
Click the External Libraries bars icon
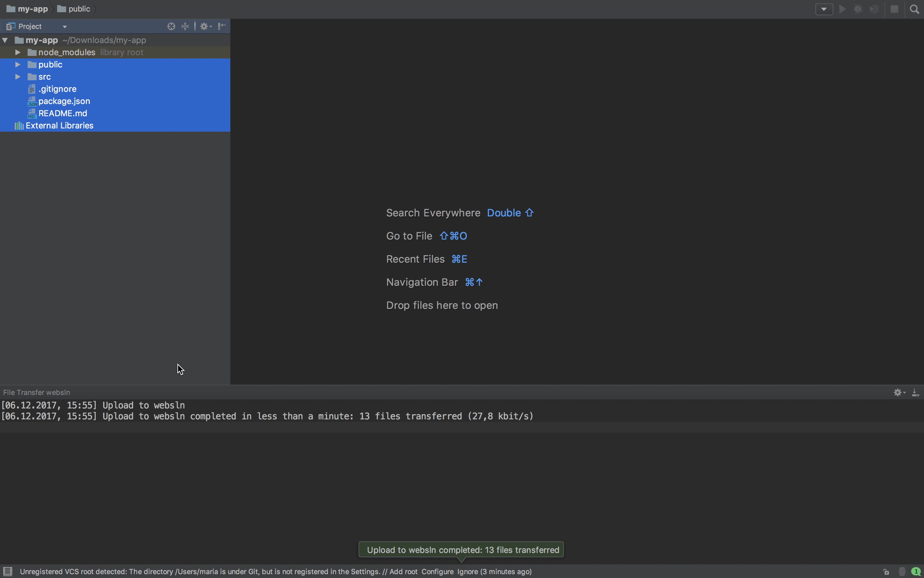point(19,126)
